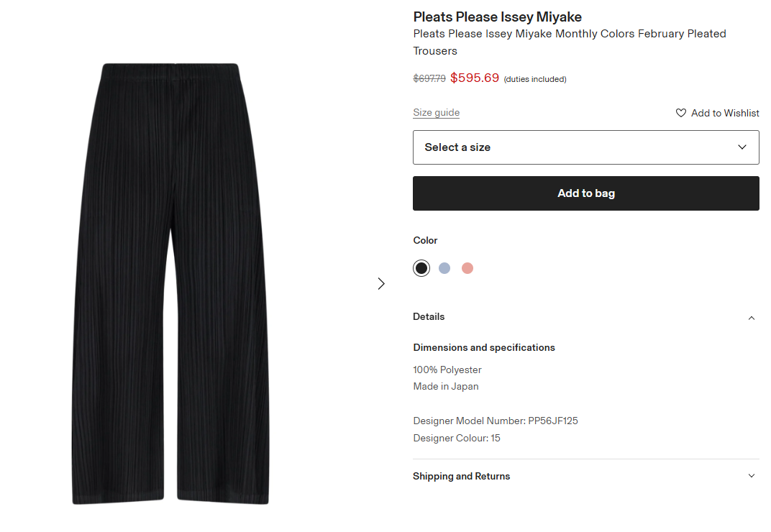Screen dimensions: 771x532
Task: Click the Details section heading
Action: click(429, 317)
